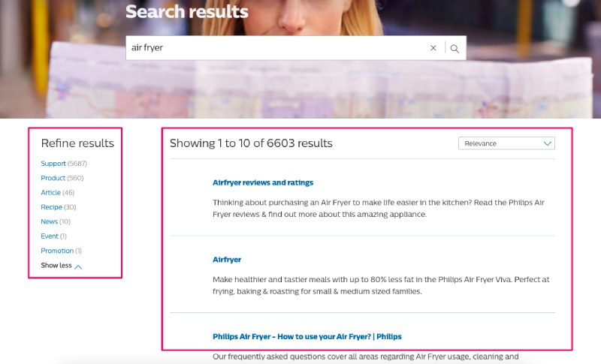Click the magnifying glass search icon
The image size is (601, 364).
455,49
